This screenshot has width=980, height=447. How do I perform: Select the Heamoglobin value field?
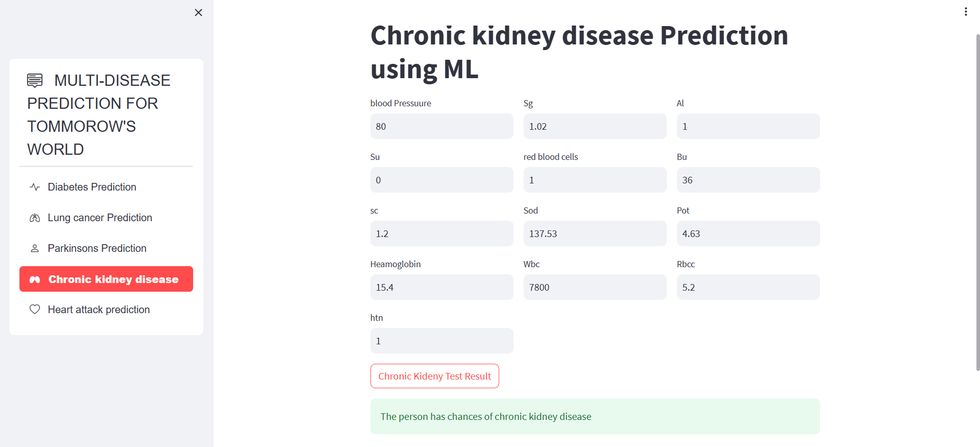441,287
